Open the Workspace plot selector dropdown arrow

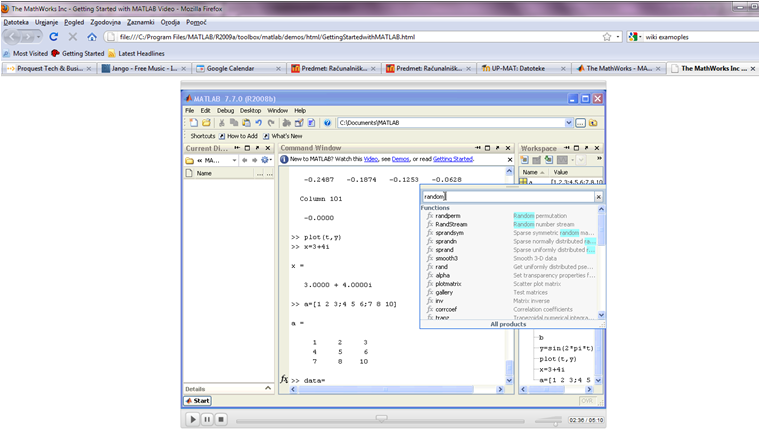(572, 159)
